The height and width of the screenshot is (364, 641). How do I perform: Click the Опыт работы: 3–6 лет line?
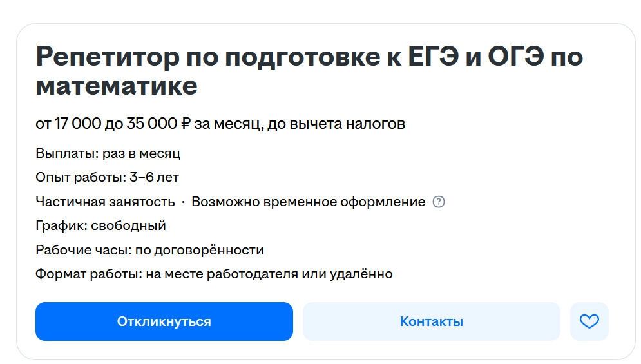coord(107,177)
